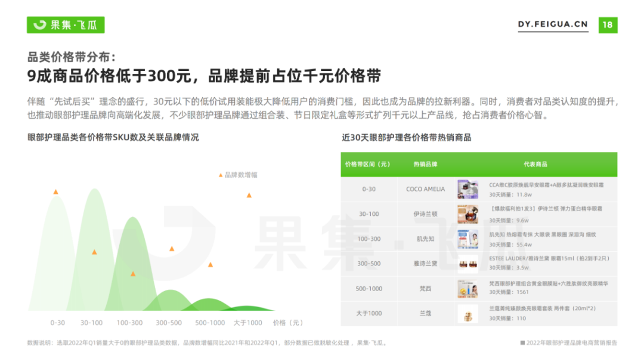This screenshot has width=644, height=362.
Task: Click the 兰蔻 brand cell
Action: pos(426,314)
